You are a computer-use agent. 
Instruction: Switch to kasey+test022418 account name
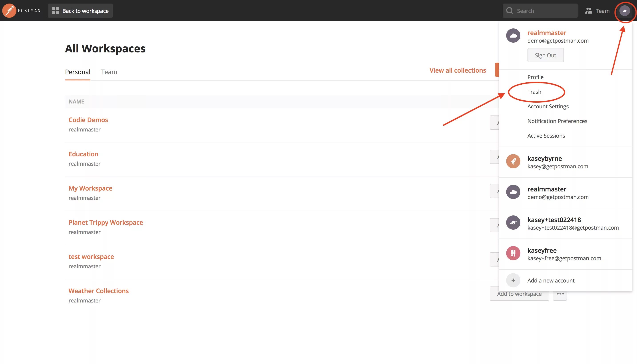click(554, 220)
